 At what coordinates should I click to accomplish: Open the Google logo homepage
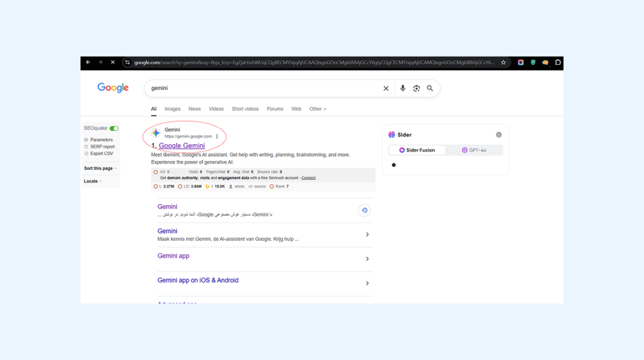(x=113, y=88)
